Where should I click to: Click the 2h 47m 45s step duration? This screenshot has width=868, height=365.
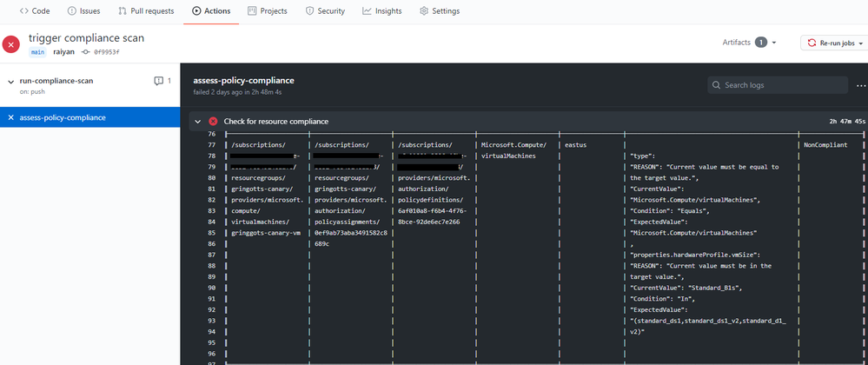pos(846,122)
